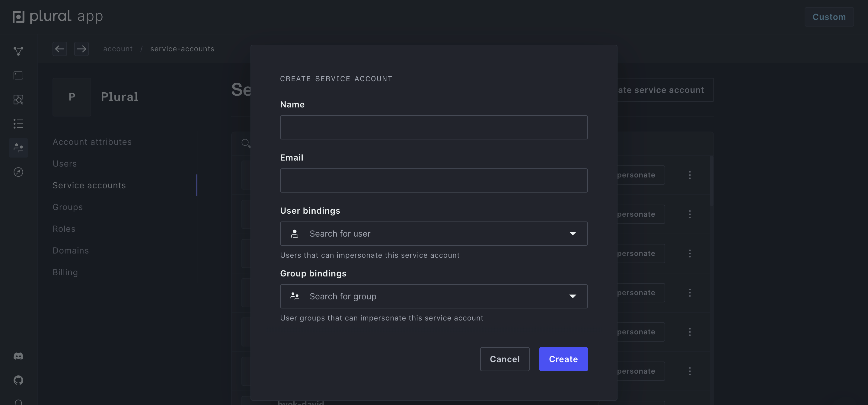Open the marketplace apps sidebar icon
This screenshot has height=405, width=868.
point(18,100)
